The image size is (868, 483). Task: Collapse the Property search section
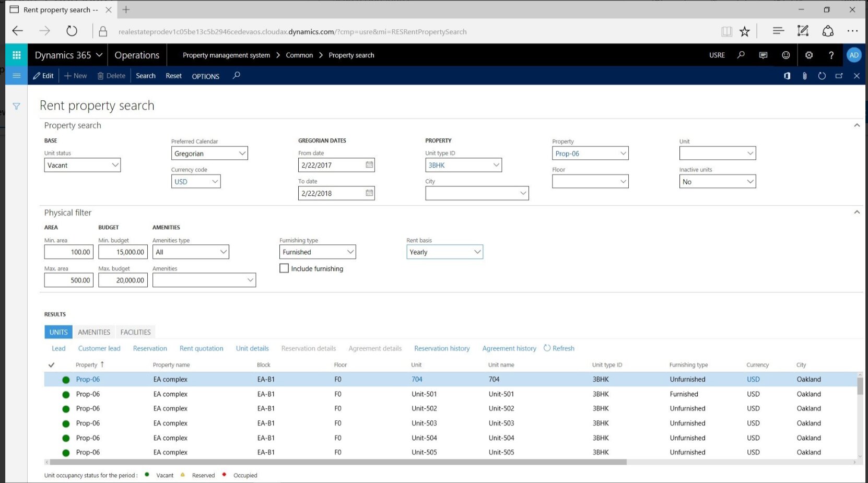click(x=857, y=125)
